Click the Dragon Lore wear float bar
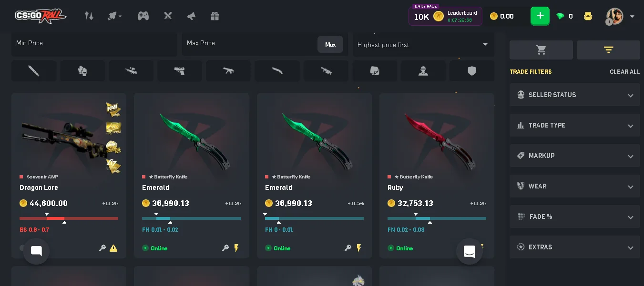This screenshot has width=644, height=286. [x=69, y=218]
